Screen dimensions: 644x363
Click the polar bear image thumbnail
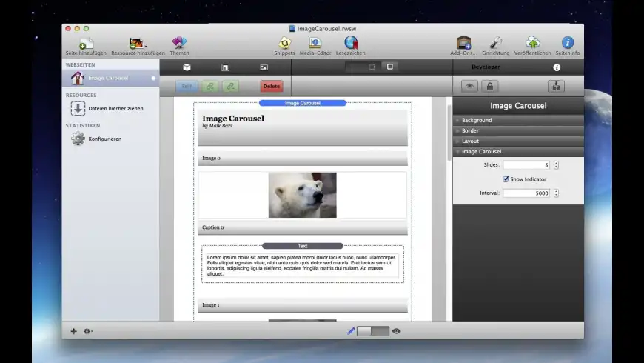point(302,195)
